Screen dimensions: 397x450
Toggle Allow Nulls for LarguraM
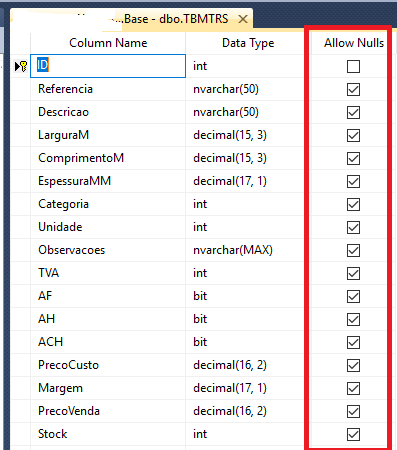pyautogui.click(x=353, y=135)
